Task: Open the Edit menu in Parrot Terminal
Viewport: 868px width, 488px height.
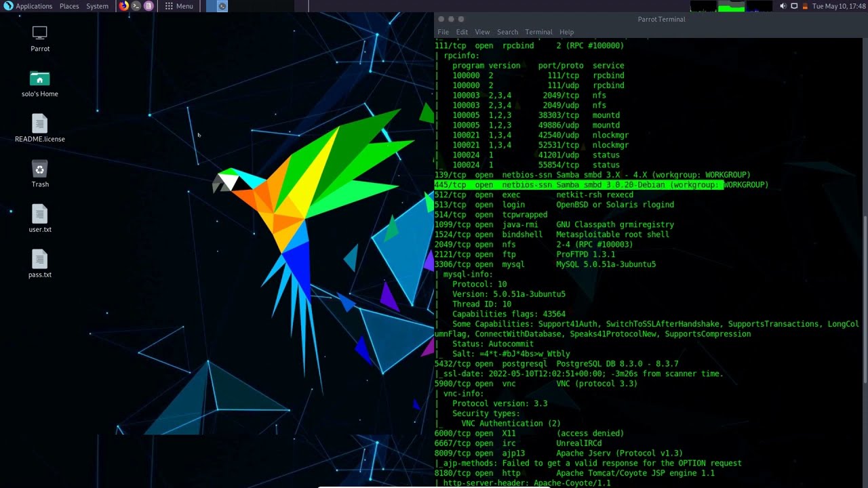Action: click(462, 32)
